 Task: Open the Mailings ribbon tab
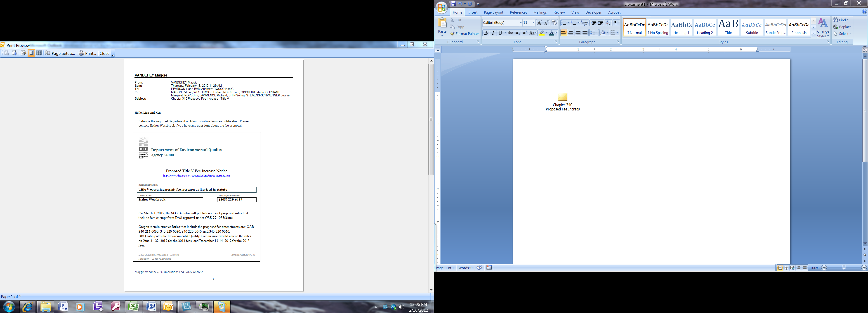pyautogui.click(x=540, y=12)
